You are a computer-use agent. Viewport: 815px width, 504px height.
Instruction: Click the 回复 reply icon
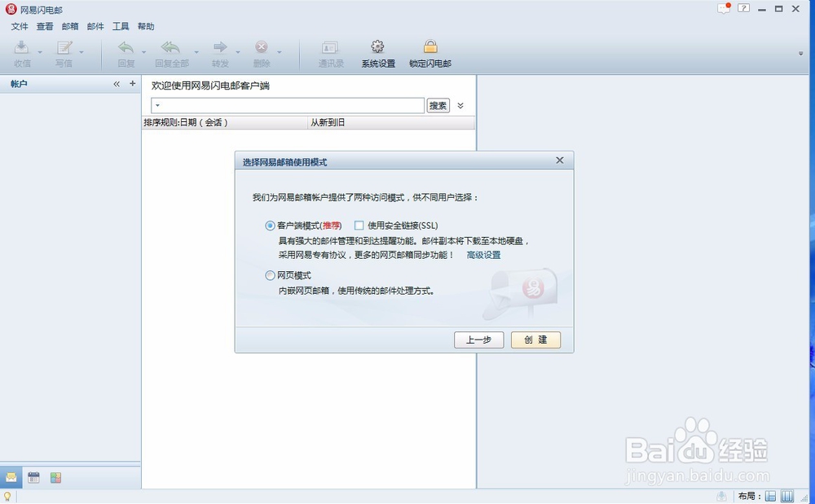tap(126, 48)
